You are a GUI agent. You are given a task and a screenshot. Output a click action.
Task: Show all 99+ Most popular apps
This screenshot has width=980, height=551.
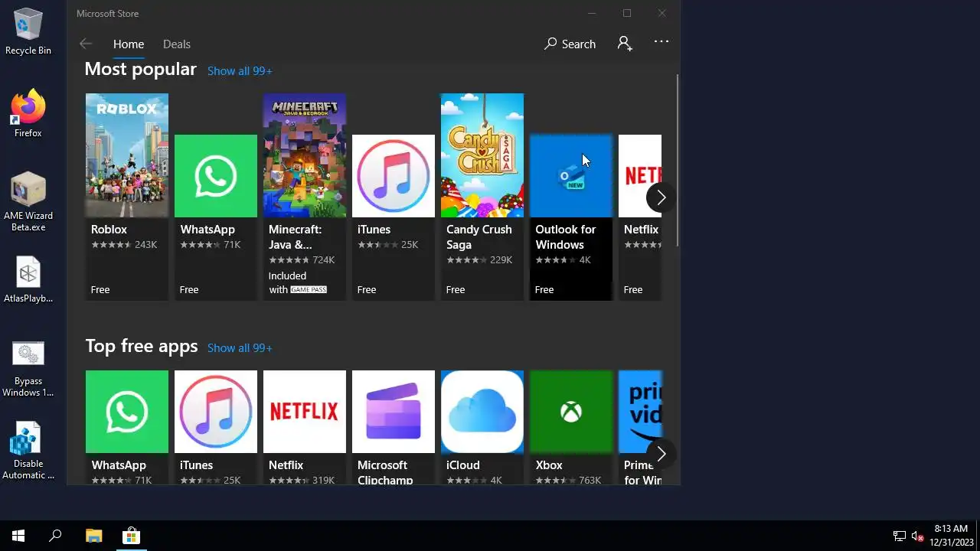[x=240, y=70]
